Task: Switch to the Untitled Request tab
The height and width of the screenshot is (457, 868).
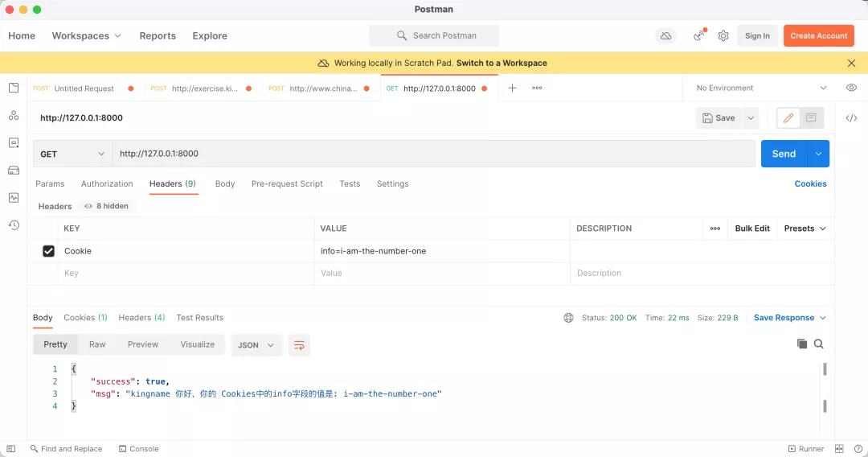Action: 84,89
